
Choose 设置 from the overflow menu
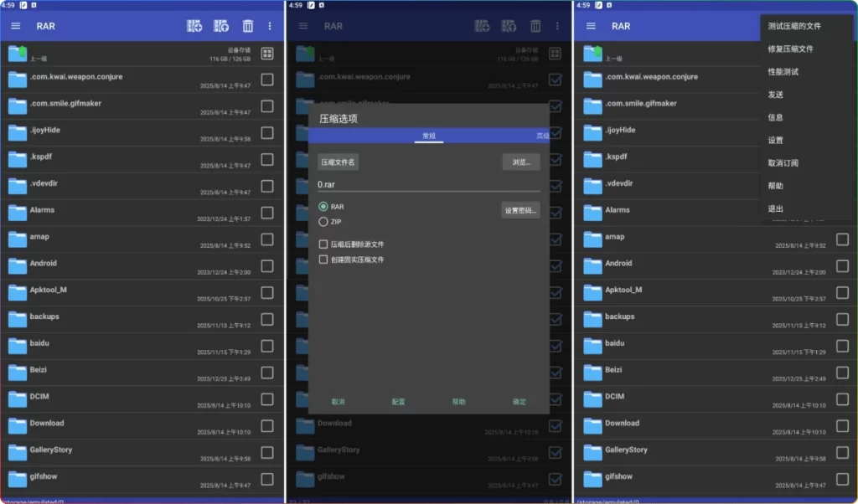pos(775,141)
